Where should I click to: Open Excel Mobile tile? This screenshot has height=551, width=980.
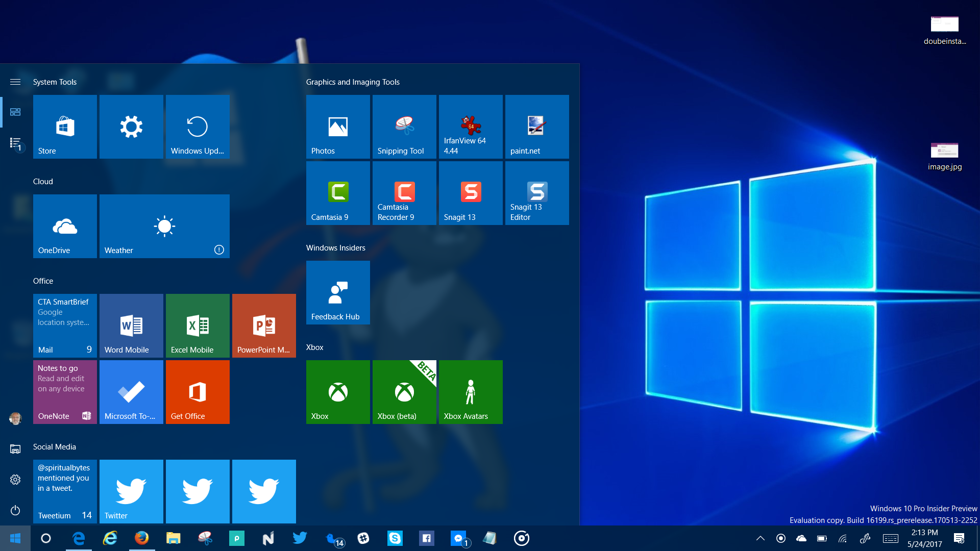click(198, 325)
